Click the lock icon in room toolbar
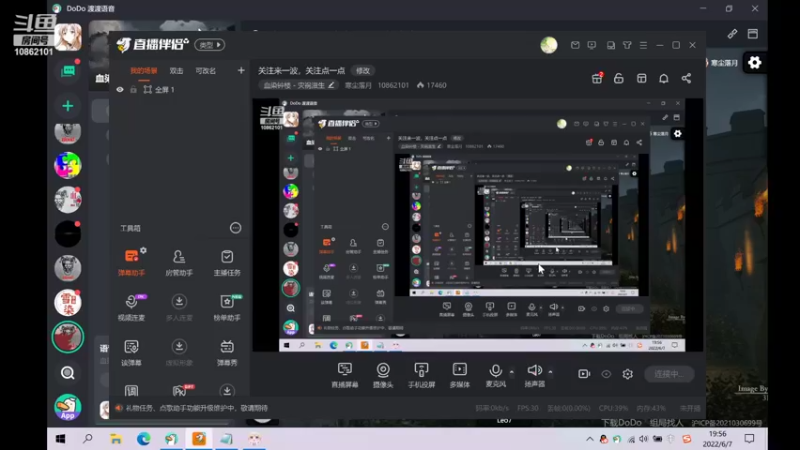The height and width of the screenshot is (450, 800). tap(618, 78)
